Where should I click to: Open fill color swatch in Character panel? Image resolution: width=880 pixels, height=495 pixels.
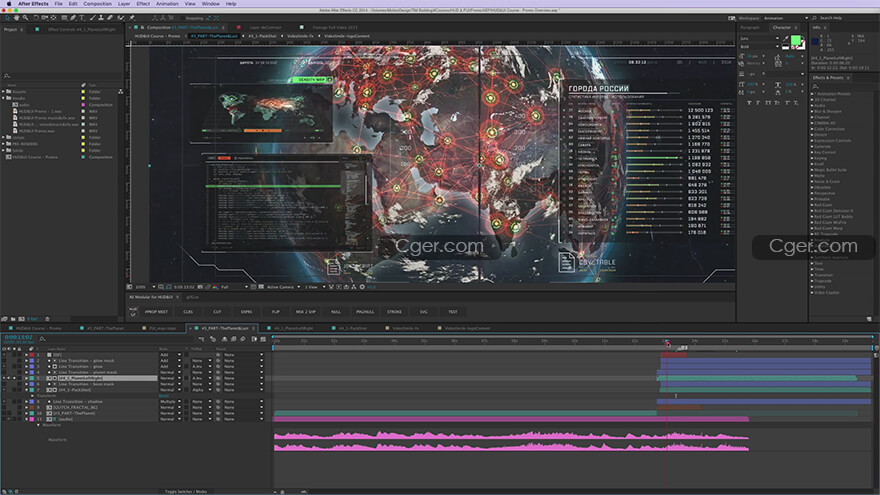point(796,40)
